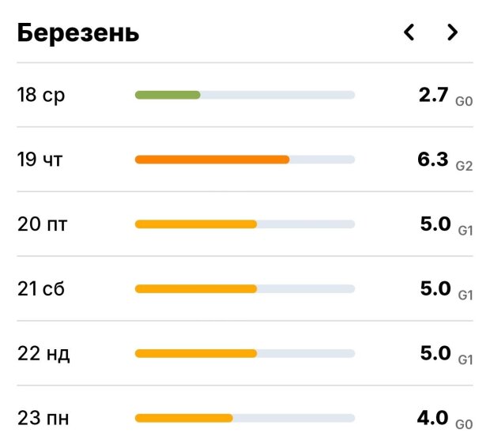Image resolution: width=490 pixels, height=448 pixels.
Task: Click the green bar for 18 ср
Action: pyautogui.click(x=168, y=95)
